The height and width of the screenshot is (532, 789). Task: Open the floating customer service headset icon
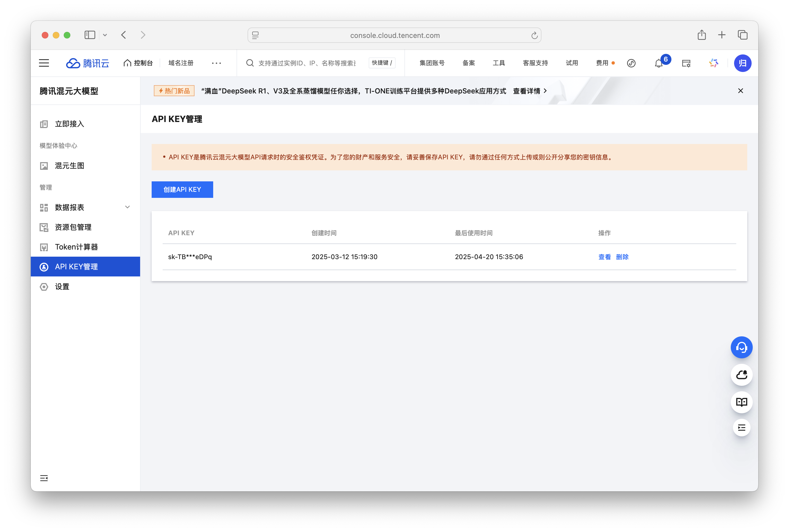click(741, 347)
